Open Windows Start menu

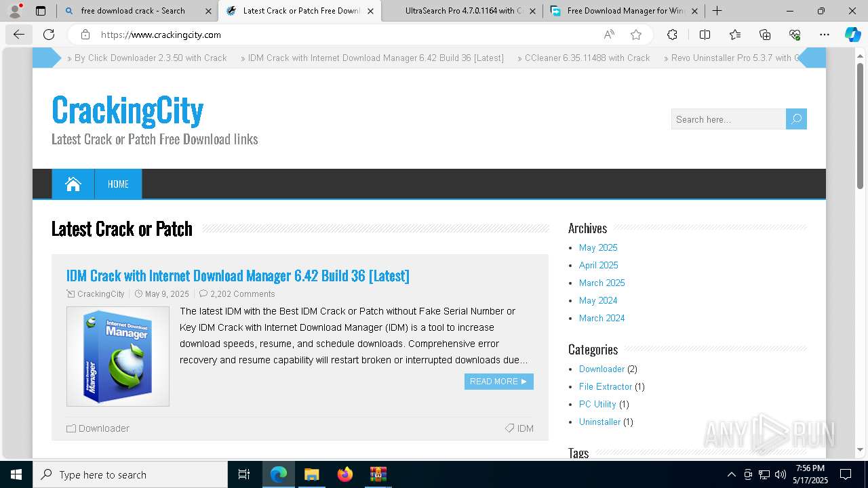tap(16, 474)
